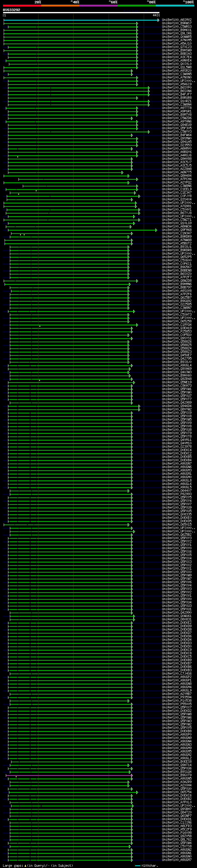Select label UniRef100_Q8W2D8
This screenshot has width=197, height=868.
point(176,280)
